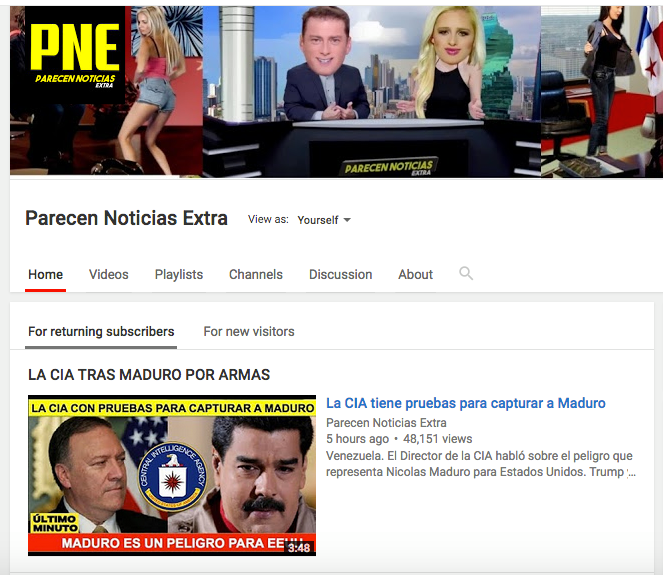Open channel search magnifier icon
The width and height of the screenshot is (663, 575).
click(466, 274)
